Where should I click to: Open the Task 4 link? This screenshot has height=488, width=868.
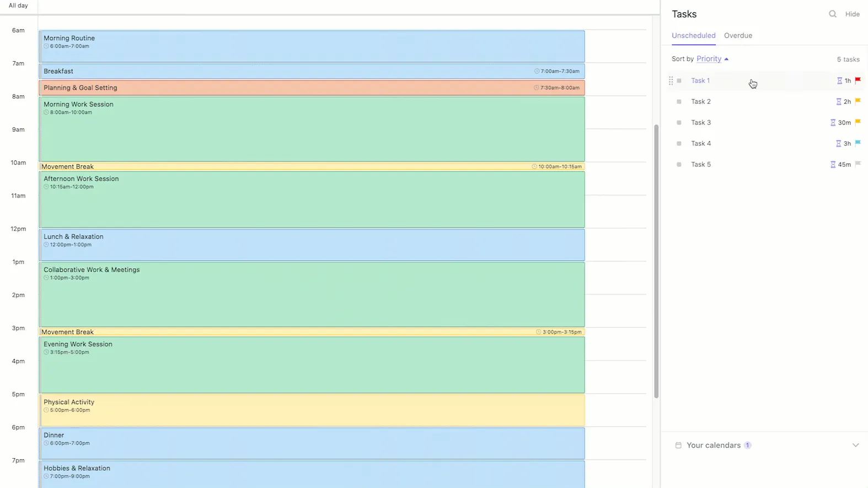[701, 143]
